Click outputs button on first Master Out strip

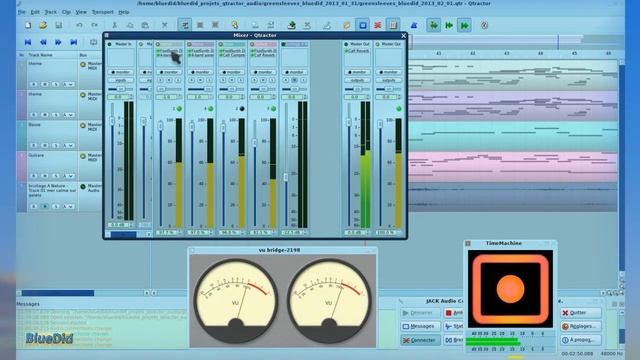pos(357,80)
